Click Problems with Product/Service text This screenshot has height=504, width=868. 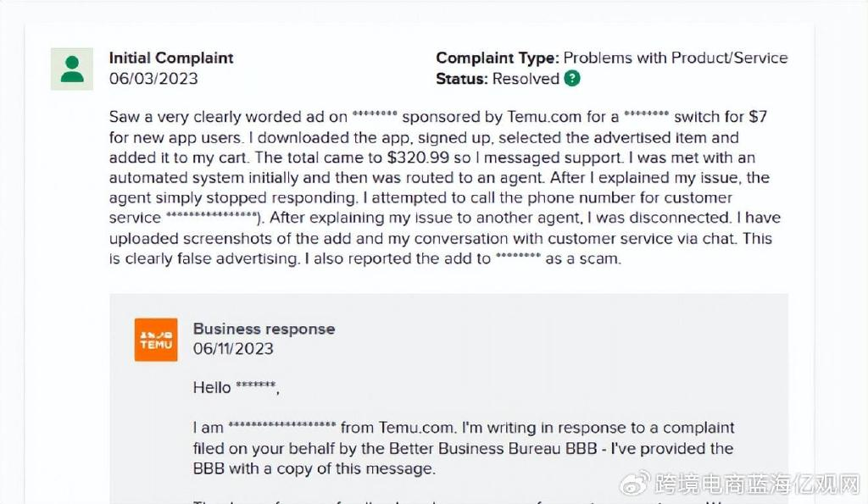[x=676, y=58]
